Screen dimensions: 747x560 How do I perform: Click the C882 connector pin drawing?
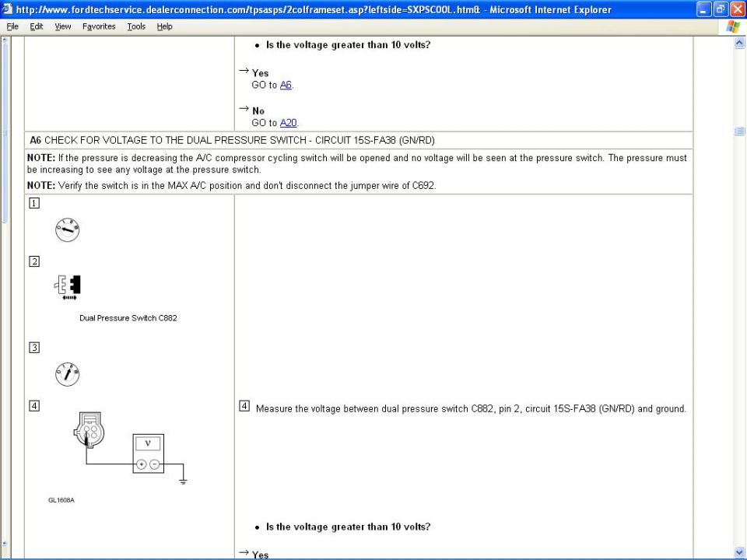tap(89, 429)
